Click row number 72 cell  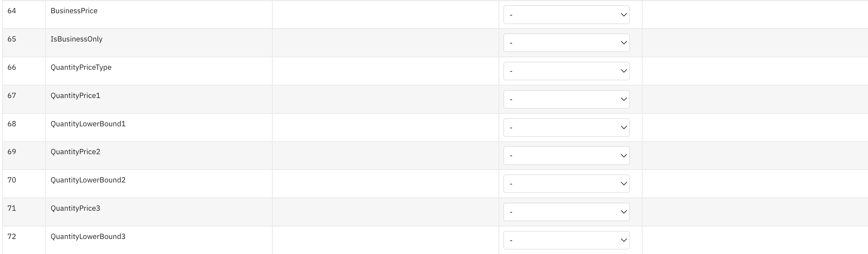click(24, 240)
